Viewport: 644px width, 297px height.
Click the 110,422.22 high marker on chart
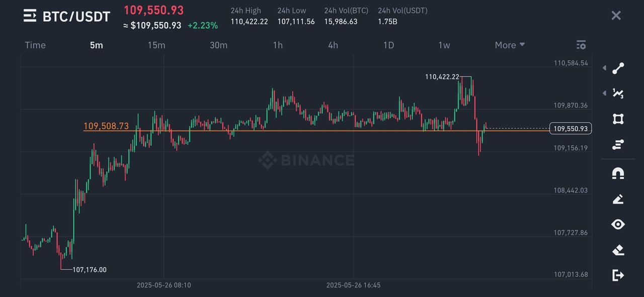click(x=442, y=77)
